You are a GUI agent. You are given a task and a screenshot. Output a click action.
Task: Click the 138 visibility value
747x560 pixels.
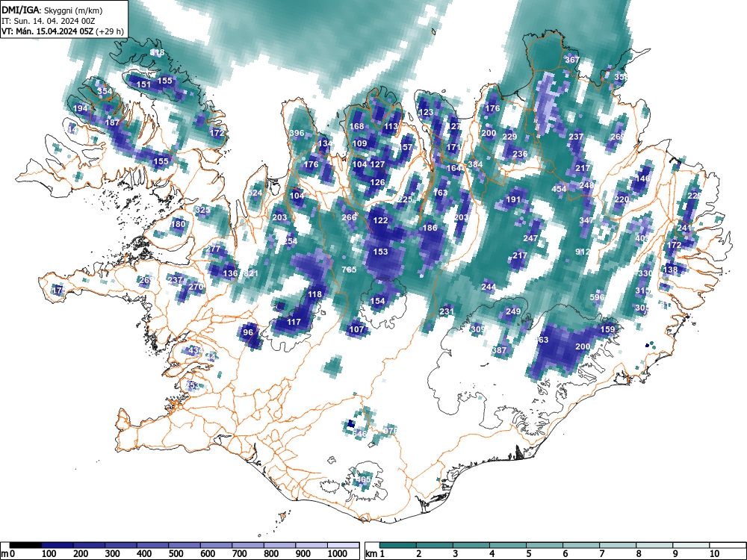coord(670,270)
